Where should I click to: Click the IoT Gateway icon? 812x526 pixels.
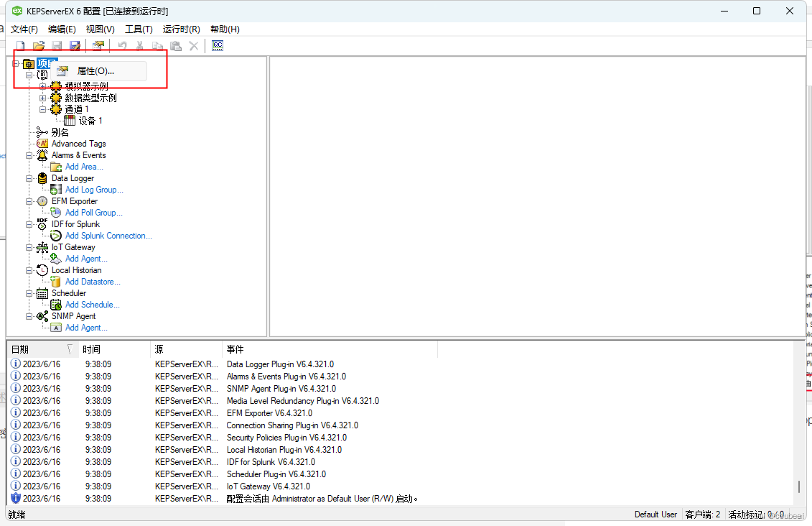click(42, 247)
